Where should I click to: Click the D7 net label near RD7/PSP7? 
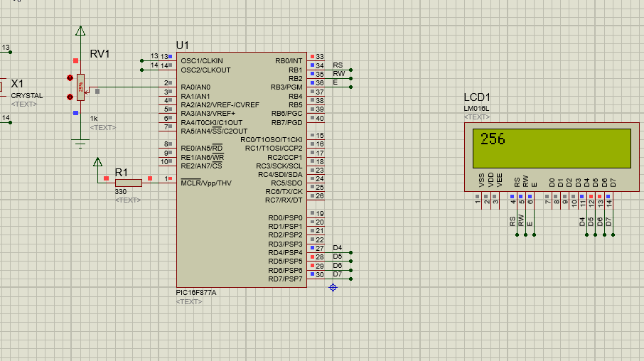[x=338, y=274]
